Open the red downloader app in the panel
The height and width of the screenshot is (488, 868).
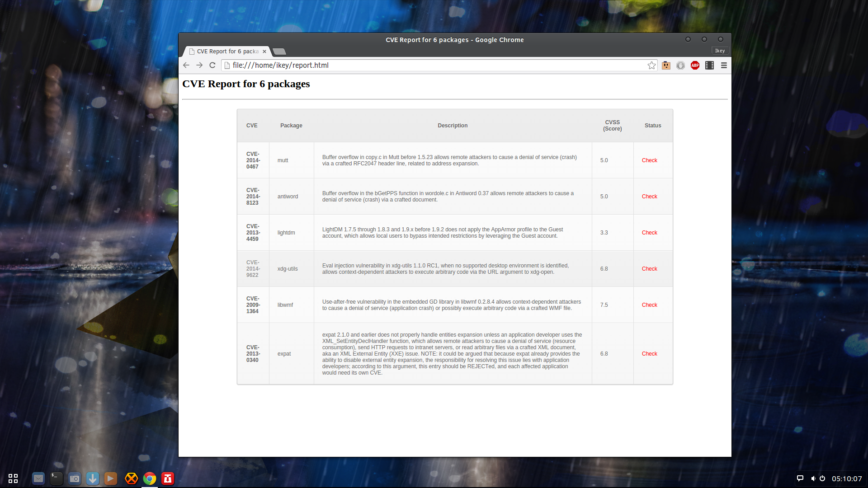(x=168, y=478)
